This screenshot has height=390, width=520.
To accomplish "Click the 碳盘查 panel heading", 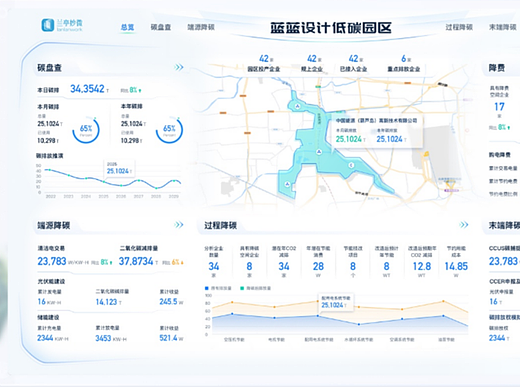I will point(49,68).
